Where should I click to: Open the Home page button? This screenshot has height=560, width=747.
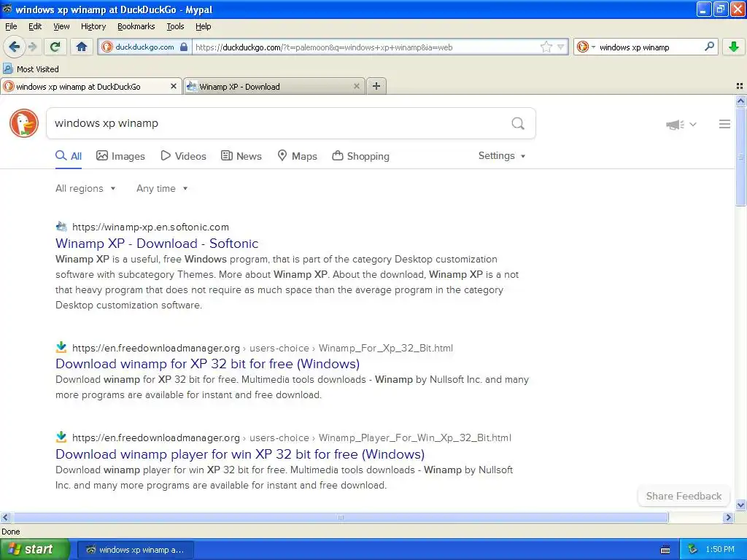pyautogui.click(x=82, y=47)
